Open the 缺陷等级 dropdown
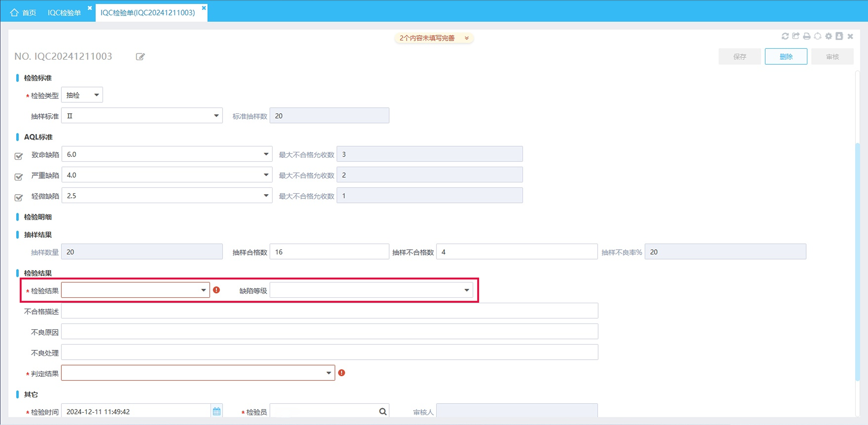The height and width of the screenshot is (425, 868). click(371, 290)
